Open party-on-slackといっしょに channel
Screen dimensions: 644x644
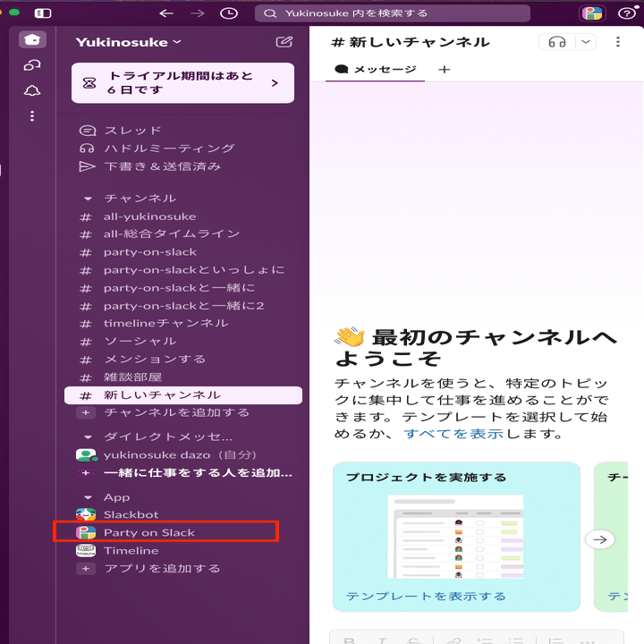183,270
